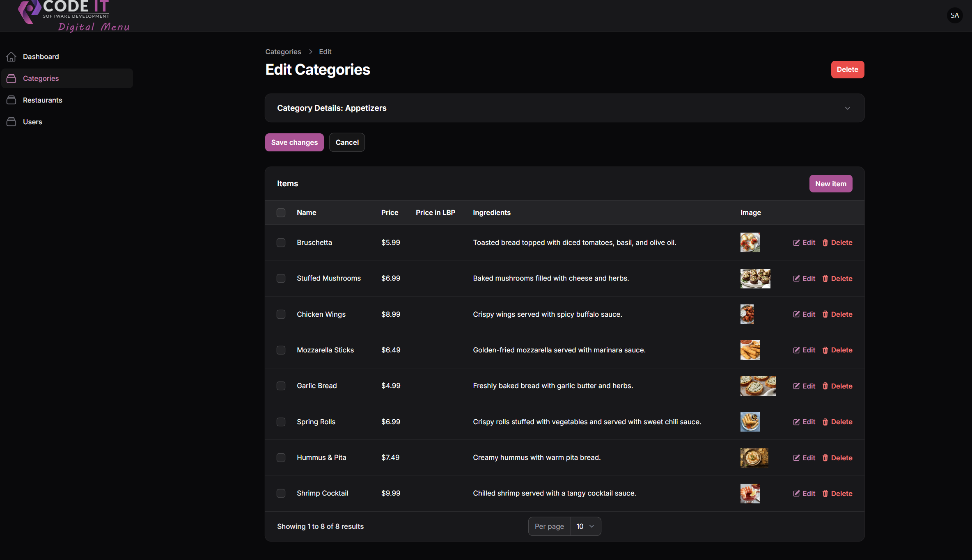Click the Edit link for Garlic Bread
Screen dimensions: 972x560
[x=804, y=386]
